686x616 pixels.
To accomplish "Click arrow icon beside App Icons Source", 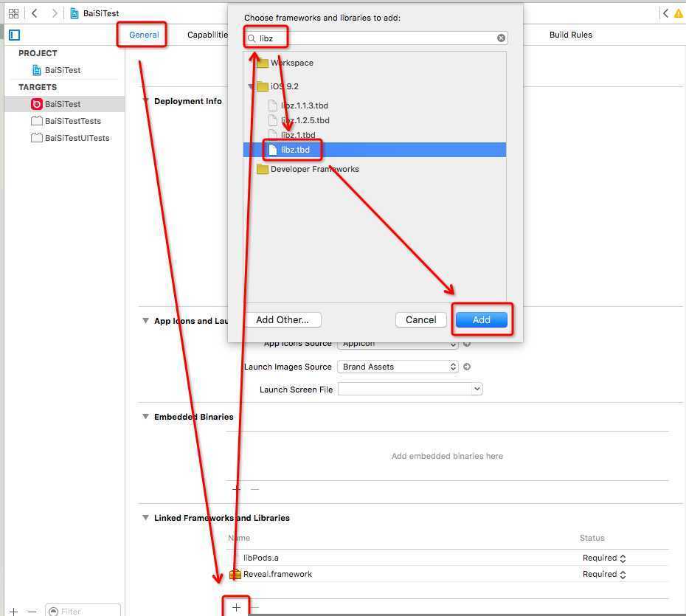I will coord(467,345).
